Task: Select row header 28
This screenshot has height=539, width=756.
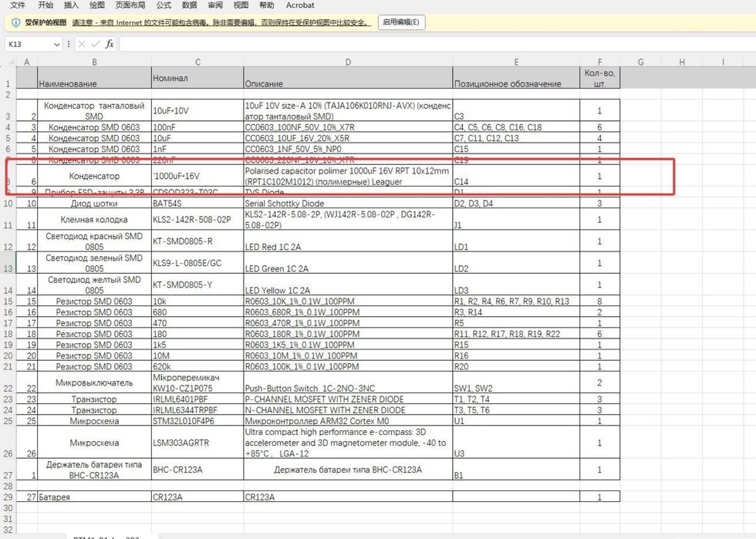Action: 8,486
